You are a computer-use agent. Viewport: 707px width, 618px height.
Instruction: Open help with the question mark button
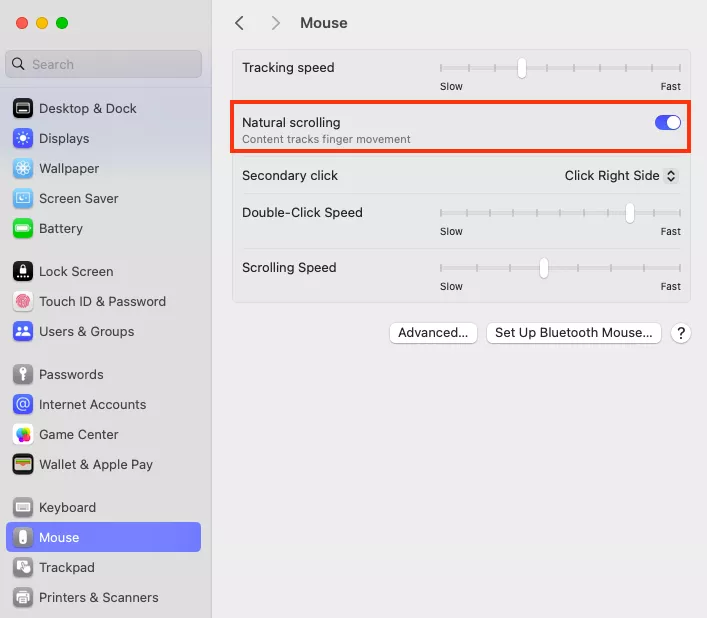point(681,334)
